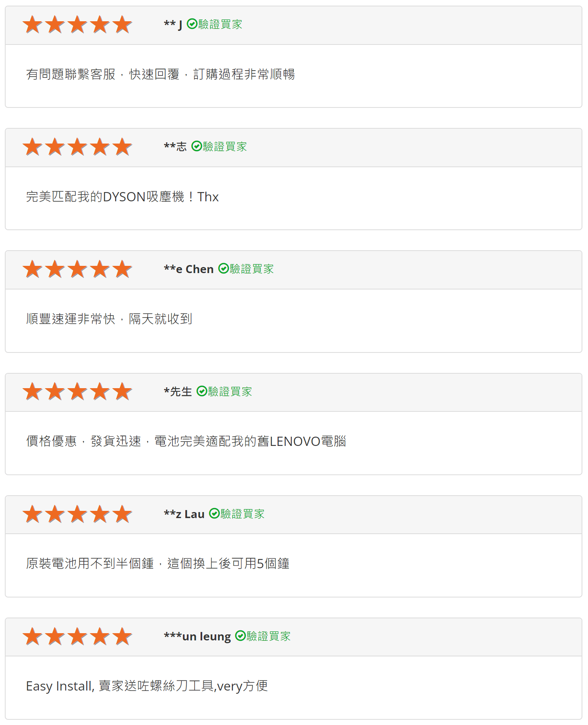Screen dimensions: 588x725
Task: Click the second star in *先生's rating
Action: coord(55,391)
